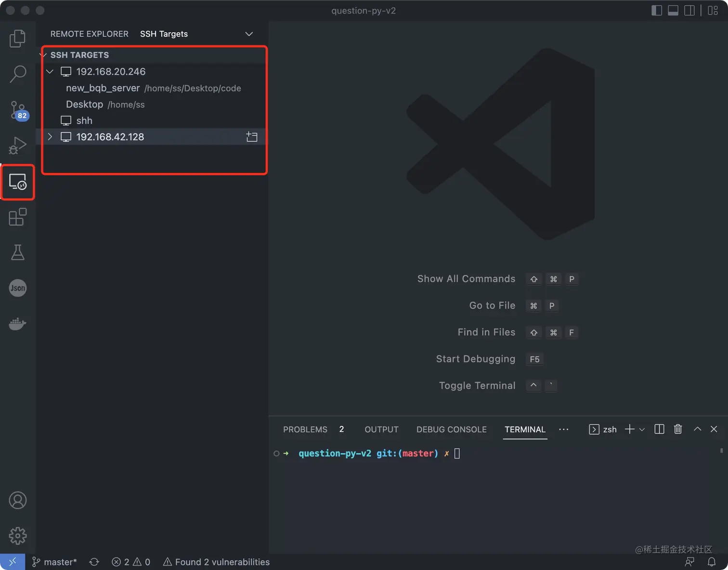
Task: Open the Testing flask view
Action: coord(18,252)
